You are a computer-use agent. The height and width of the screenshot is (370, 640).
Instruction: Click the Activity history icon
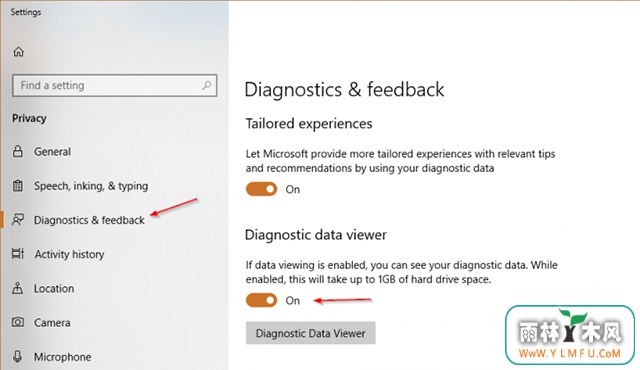click(x=18, y=254)
